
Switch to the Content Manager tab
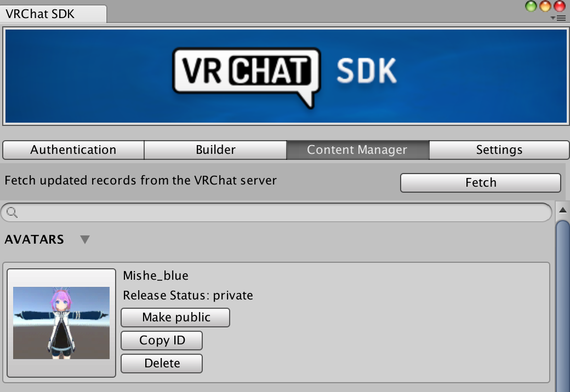pos(357,149)
